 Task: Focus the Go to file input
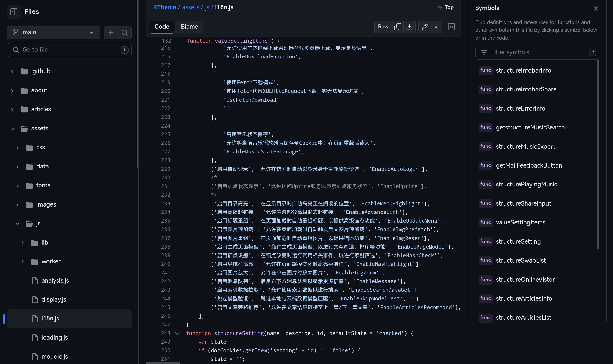point(69,50)
